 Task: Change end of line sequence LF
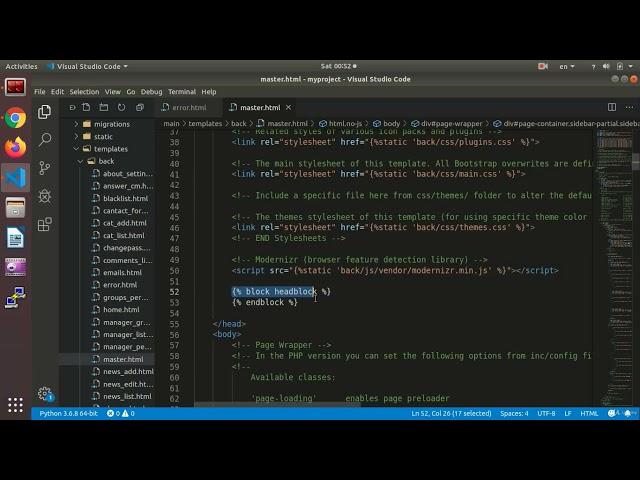point(568,413)
